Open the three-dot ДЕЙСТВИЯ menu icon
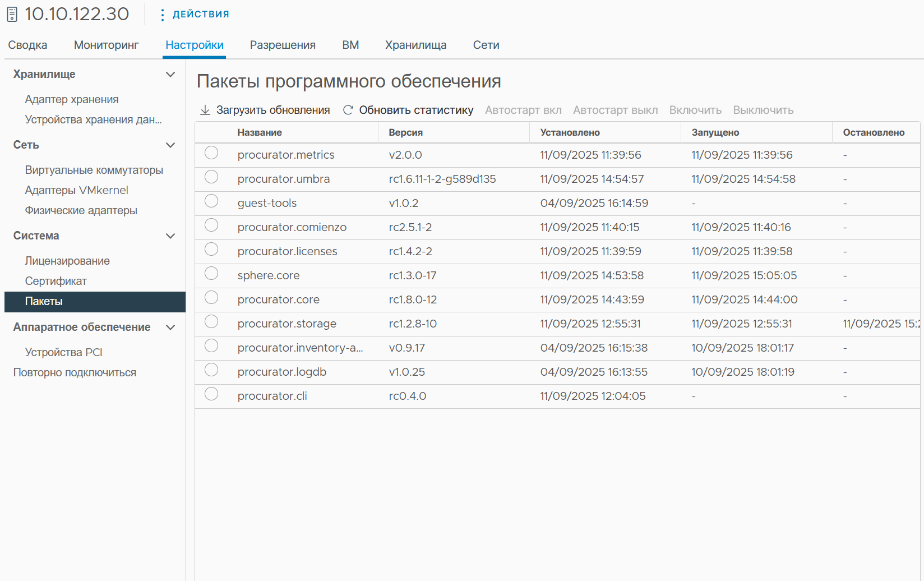 point(162,15)
